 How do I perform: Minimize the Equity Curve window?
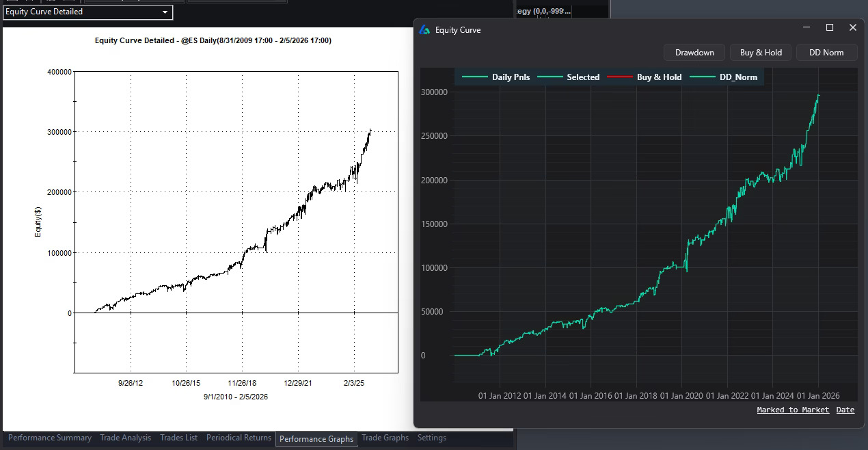807,28
